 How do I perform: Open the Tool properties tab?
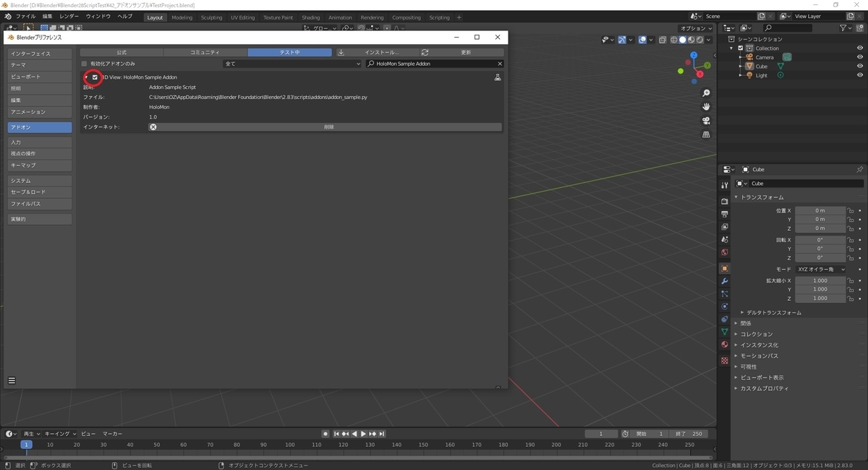(724, 185)
